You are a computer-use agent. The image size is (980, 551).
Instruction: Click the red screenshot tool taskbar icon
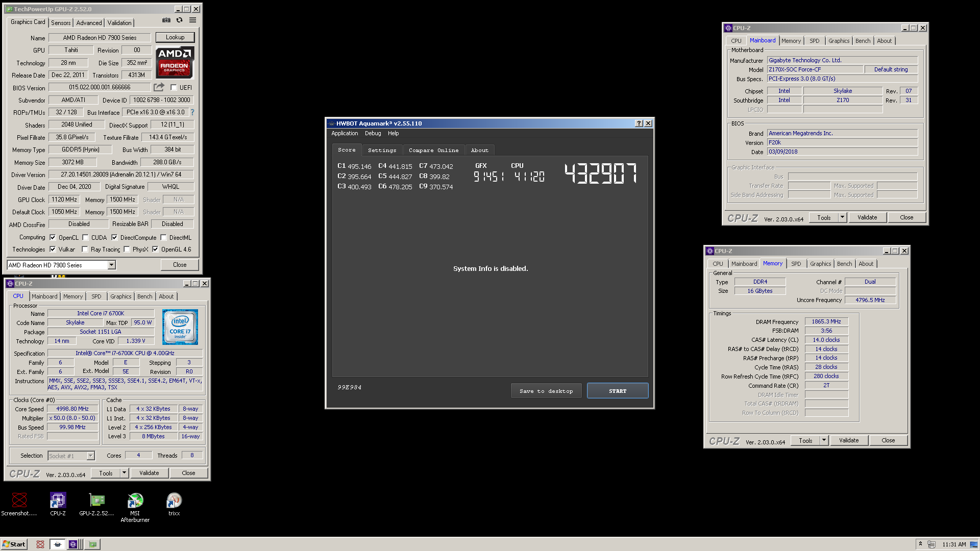coord(40,544)
